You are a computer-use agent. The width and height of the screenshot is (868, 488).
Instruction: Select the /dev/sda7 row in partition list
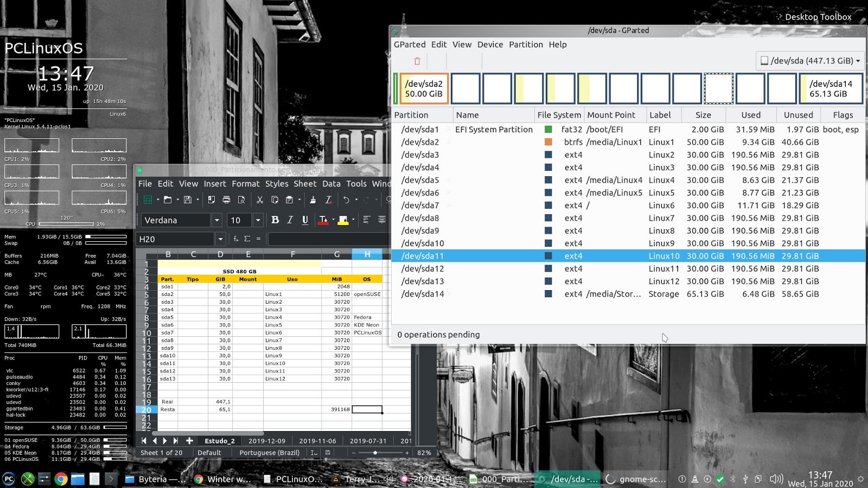pyautogui.click(x=628, y=206)
